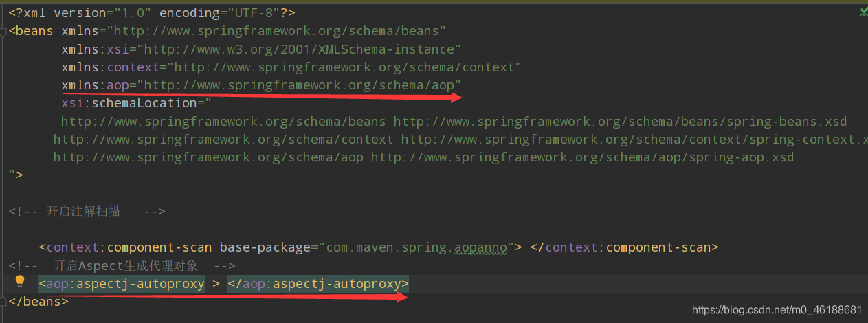Click the xmlns:context namespace URL

(x=344, y=67)
